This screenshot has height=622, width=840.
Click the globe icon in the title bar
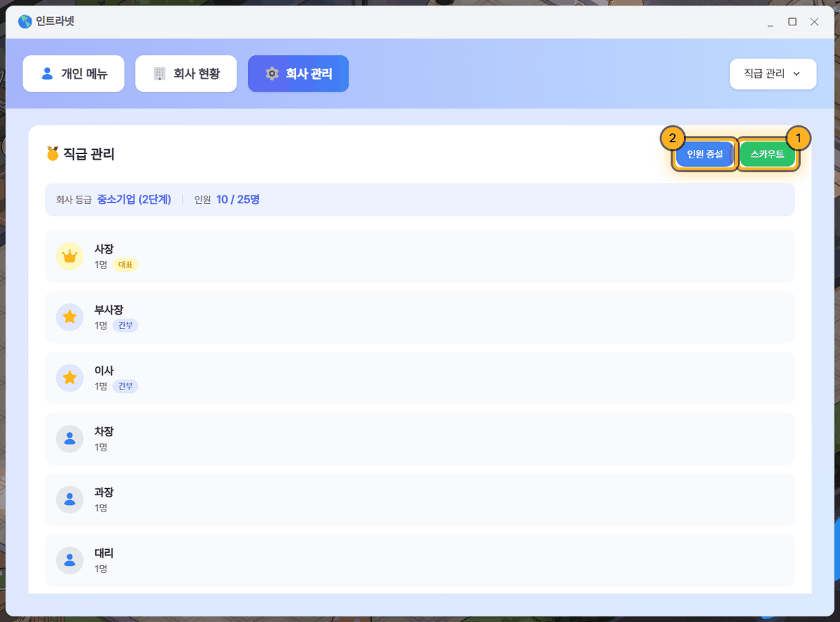[25, 22]
